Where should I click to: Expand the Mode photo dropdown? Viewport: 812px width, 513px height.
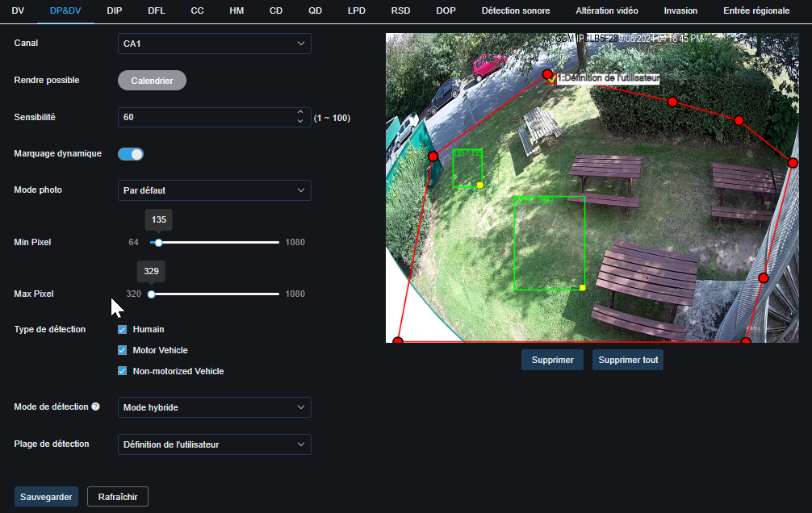(214, 190)
